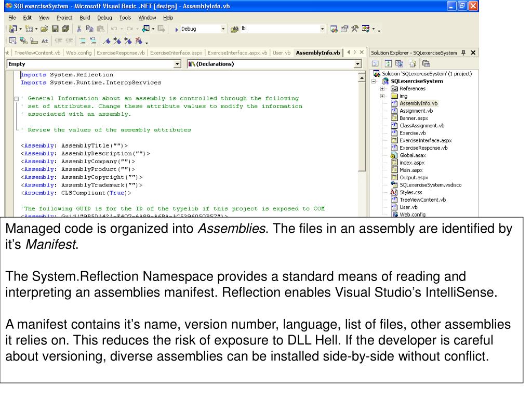The width and height of the screenshot is (532, 399).
Task: Open the Empty class name dropdown
Action: pos(178,64)
